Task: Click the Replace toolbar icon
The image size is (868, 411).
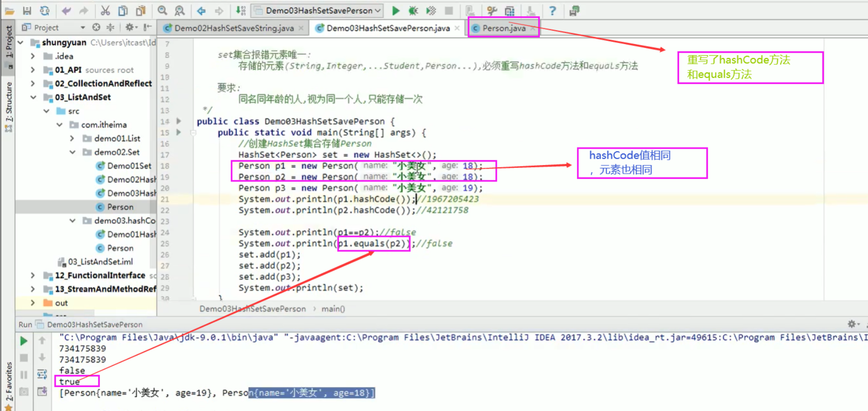Action: 180,10
